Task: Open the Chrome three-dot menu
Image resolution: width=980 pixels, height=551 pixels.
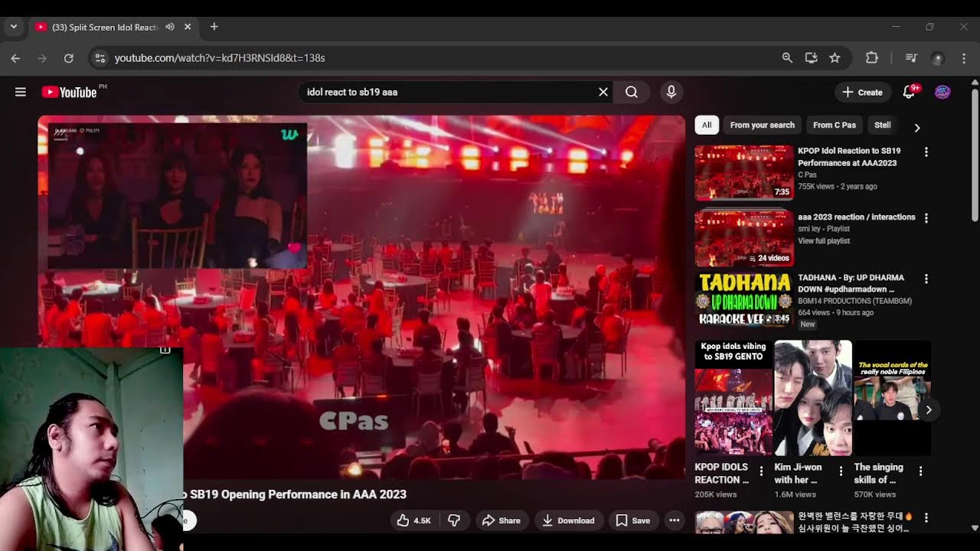Action: [964, 58]
